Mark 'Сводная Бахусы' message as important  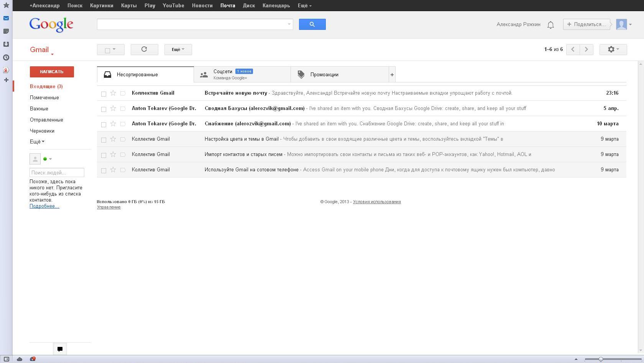(x=123, y=108)
